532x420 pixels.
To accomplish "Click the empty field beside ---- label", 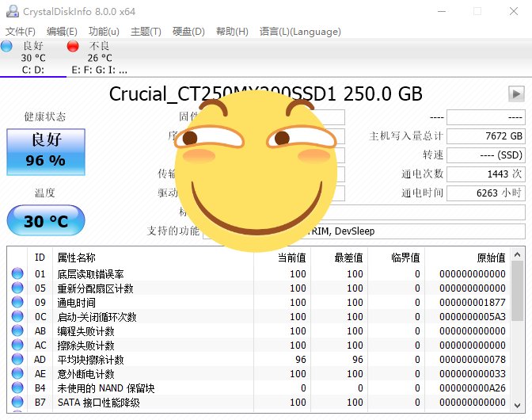I will pyautogui.click(x=486, y=117).
